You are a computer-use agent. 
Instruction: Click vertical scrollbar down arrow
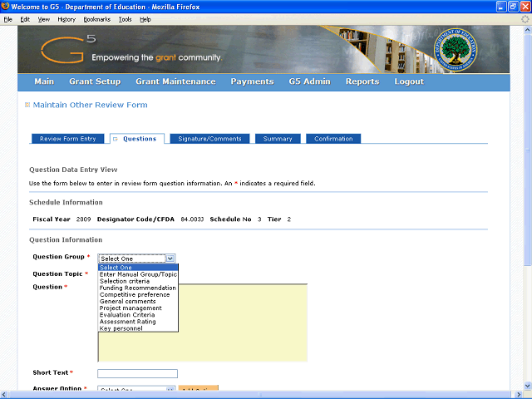527,386
